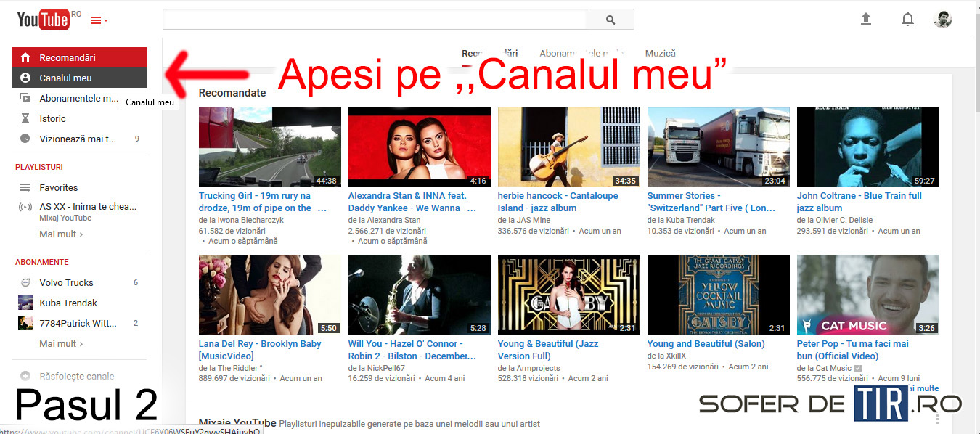Select Canalul meu in the sidebar
This screenshot has height=434, width=980.
[65, 78]
